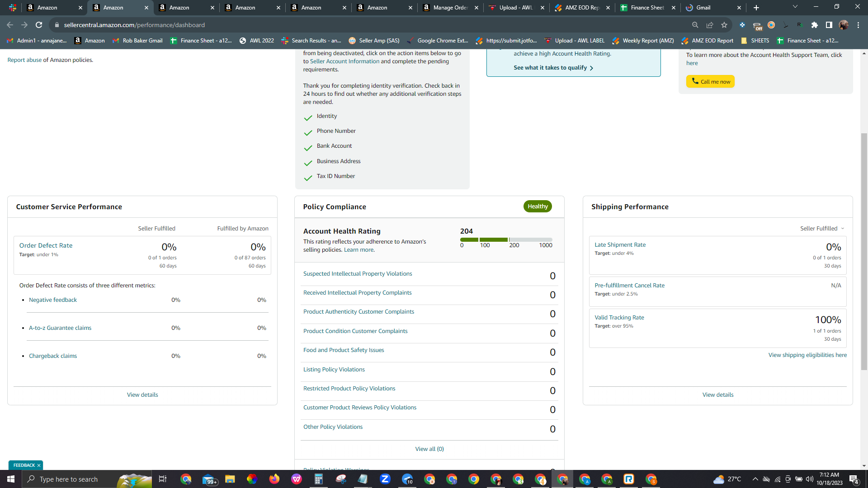The width and height of the screenshot is (868, 488).
Task: Open Seller Account Information link
Action: (x=344, y=61)
